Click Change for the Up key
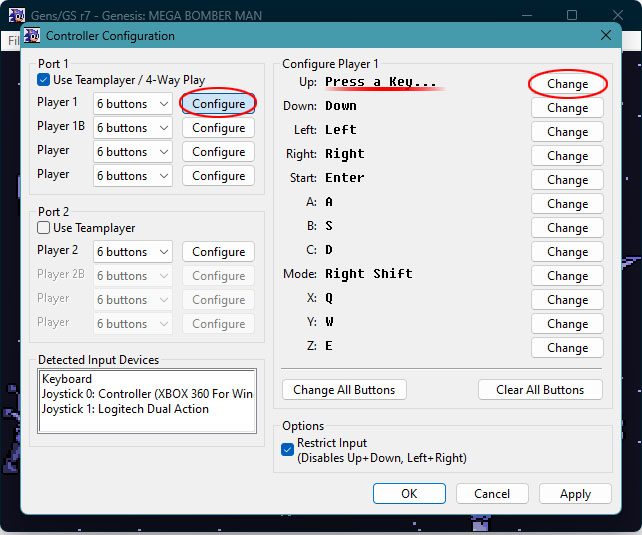This screenshot has width=642, height=535. 567,84
